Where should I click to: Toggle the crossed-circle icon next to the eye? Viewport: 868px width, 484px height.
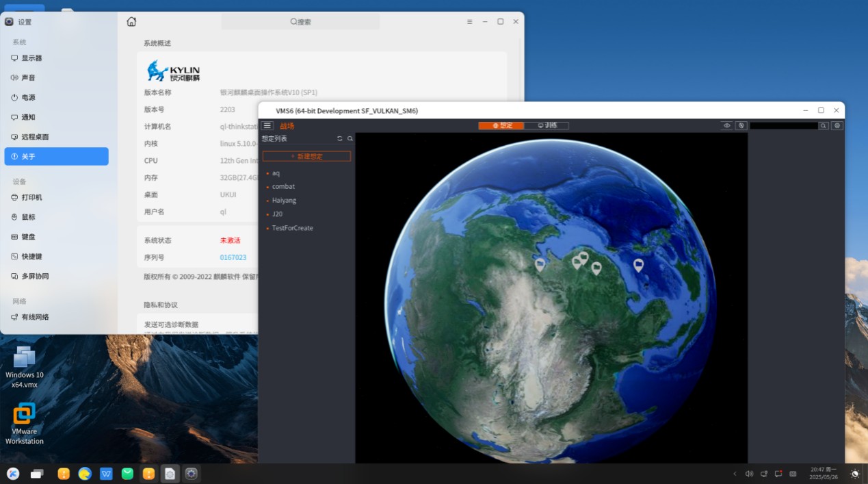tap(740, 126)
